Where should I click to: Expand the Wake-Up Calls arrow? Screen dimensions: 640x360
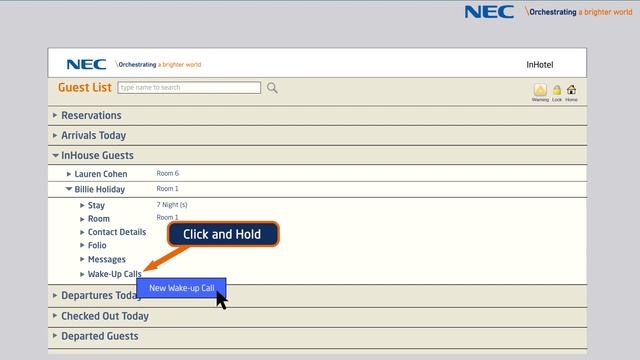(x=82, y=274)
